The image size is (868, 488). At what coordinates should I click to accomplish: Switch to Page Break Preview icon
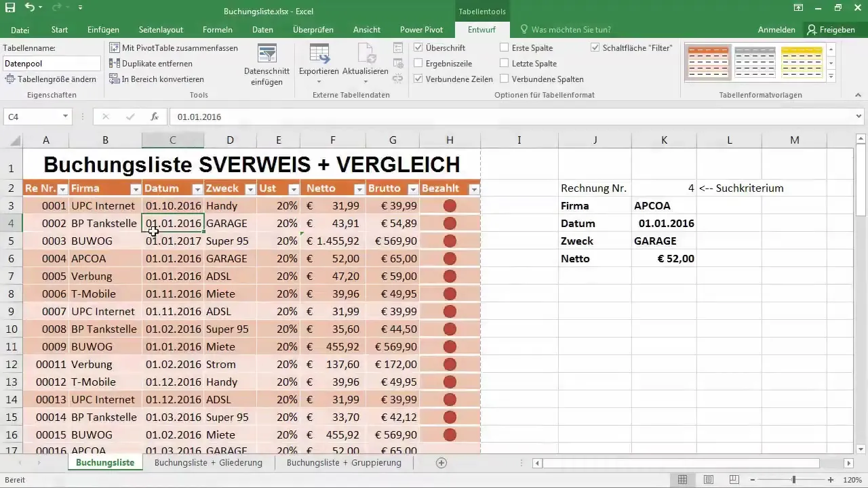(x=734, y=480)
